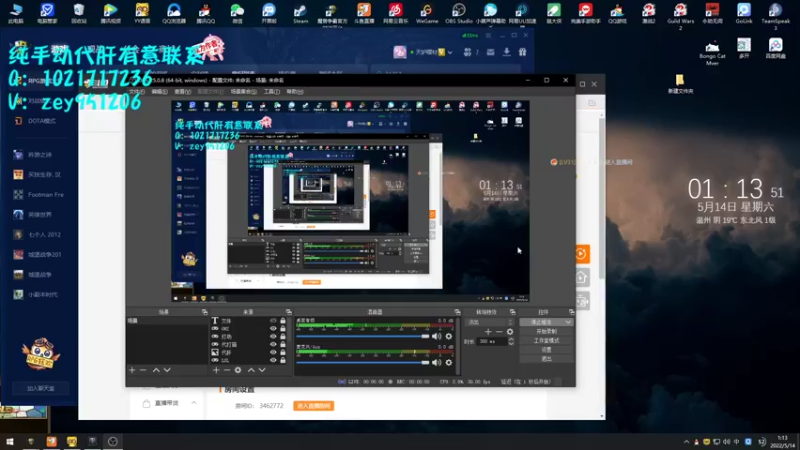Adjust the desktop audio volume slider

363,336
